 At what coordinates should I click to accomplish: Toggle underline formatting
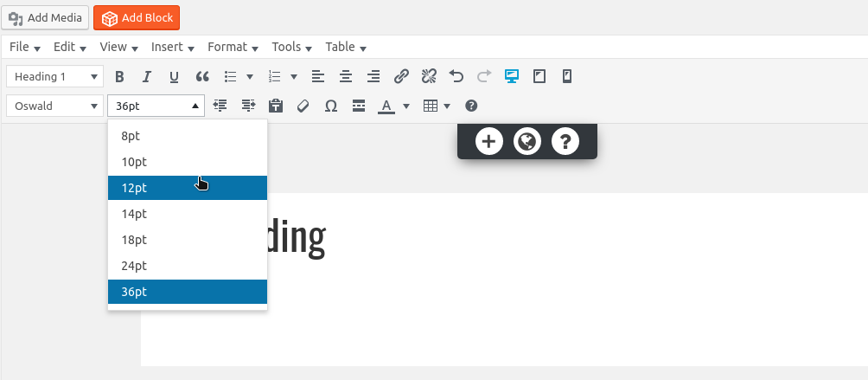174,77
